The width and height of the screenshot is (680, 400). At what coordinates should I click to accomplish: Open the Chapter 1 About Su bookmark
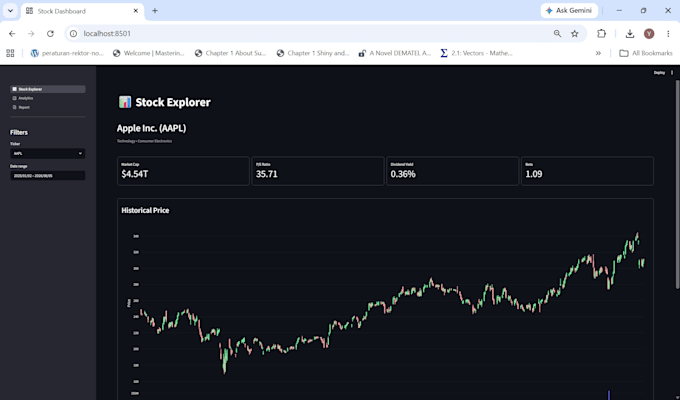click(x=230, y=53)
